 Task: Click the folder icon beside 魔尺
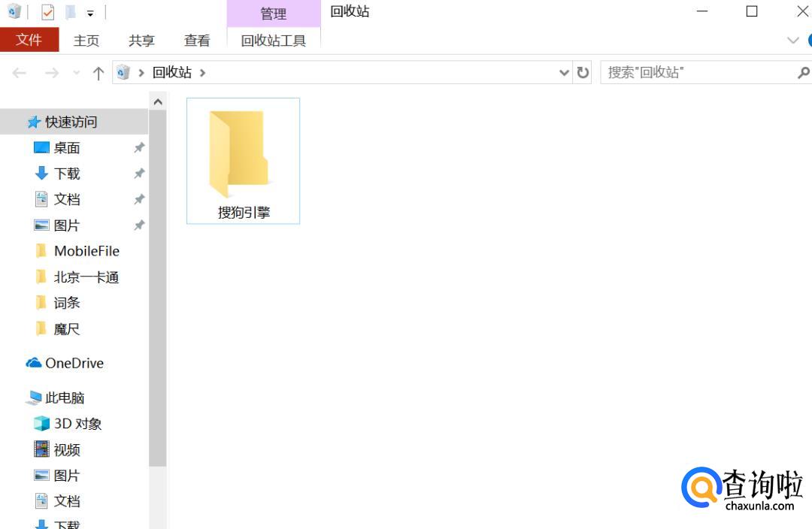[41, 328]
